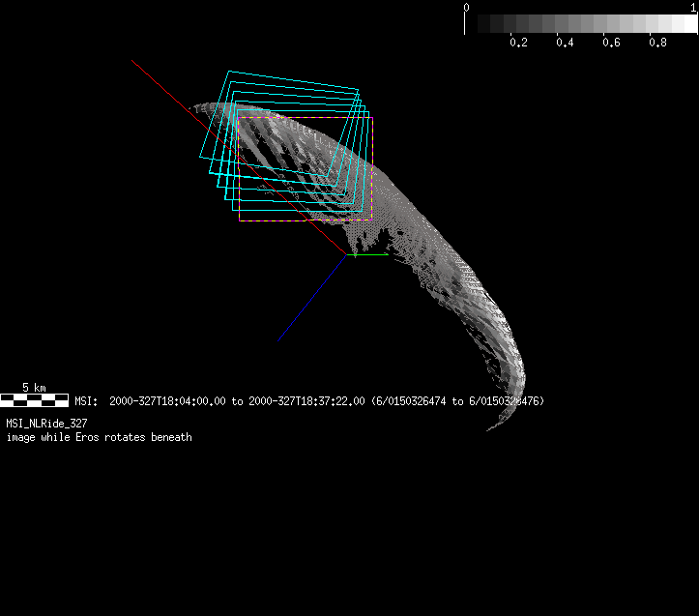Screen dimensions: 699x616
Task: Click the end time 2000-327T18:37:22.00
Action: [306, 400]
